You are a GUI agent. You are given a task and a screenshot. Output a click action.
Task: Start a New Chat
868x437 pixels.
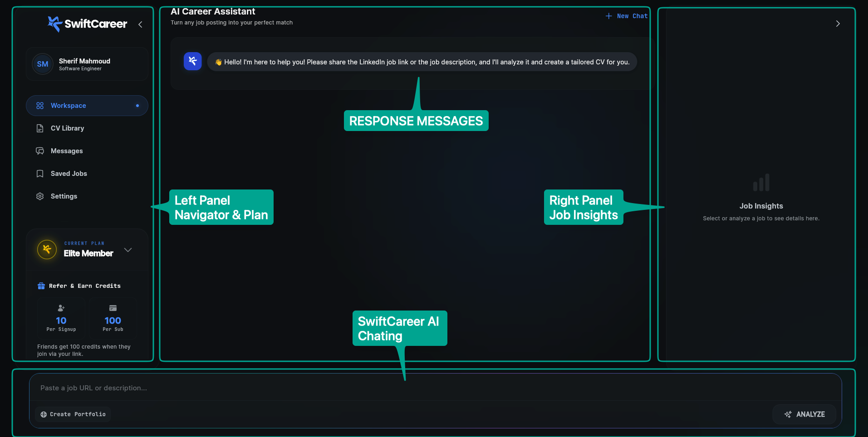(x=627, y=15)
